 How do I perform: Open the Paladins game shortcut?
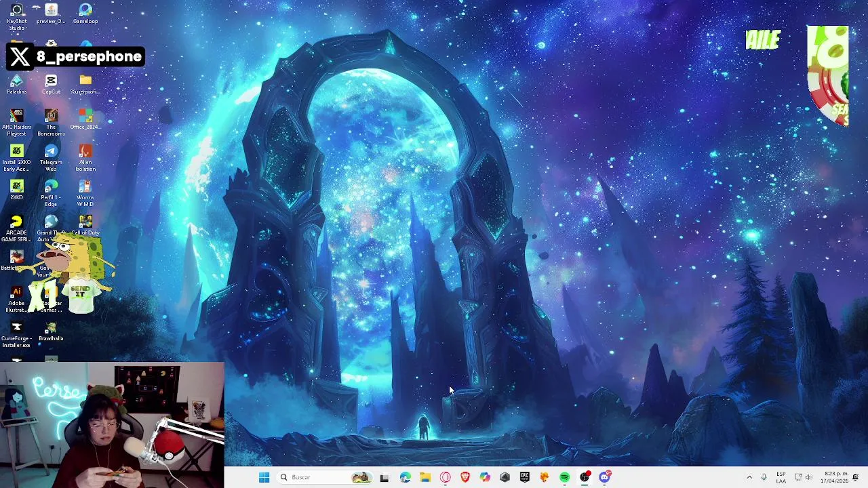click(17, 84)
